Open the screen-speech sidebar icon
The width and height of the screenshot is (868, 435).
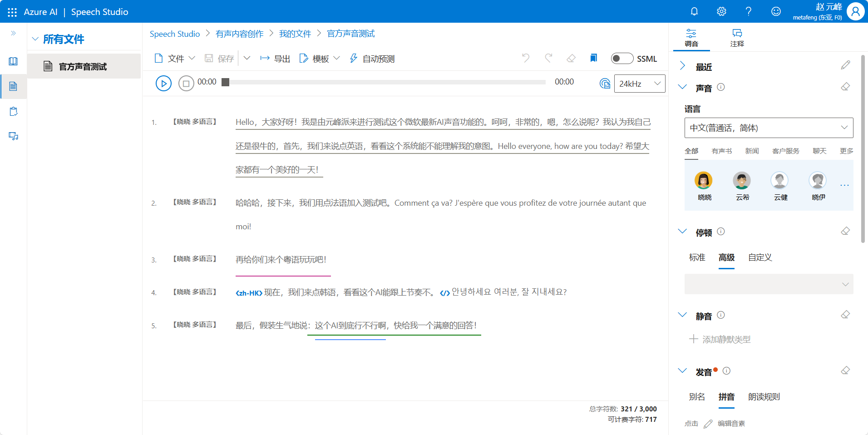coord(13,136)
